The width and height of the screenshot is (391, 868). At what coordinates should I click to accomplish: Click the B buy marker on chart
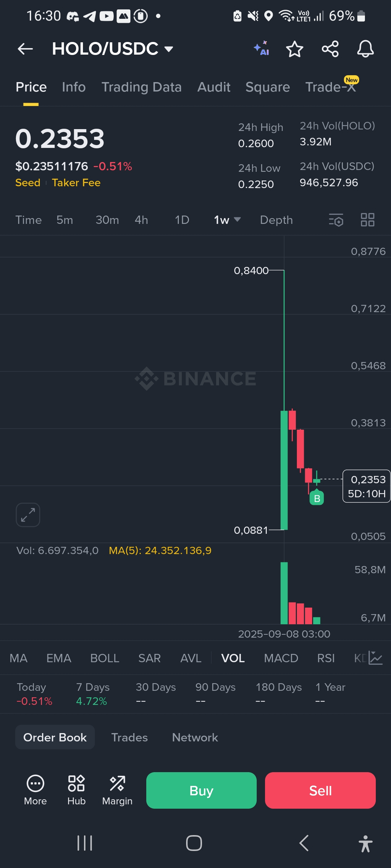click(x=317, y=498)
